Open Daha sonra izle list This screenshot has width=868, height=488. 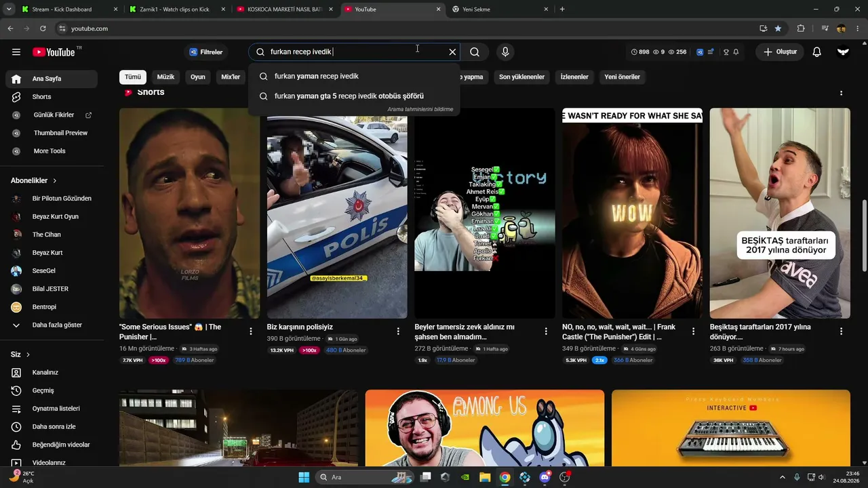click(52, 427)
